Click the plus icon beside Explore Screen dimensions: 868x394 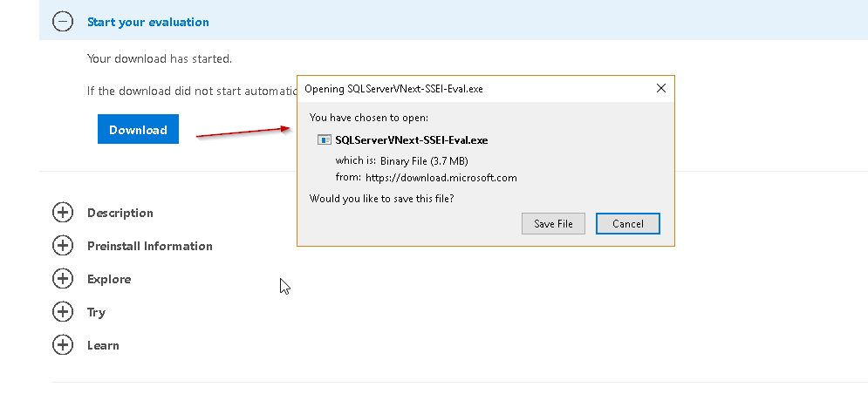pos(63,279)
